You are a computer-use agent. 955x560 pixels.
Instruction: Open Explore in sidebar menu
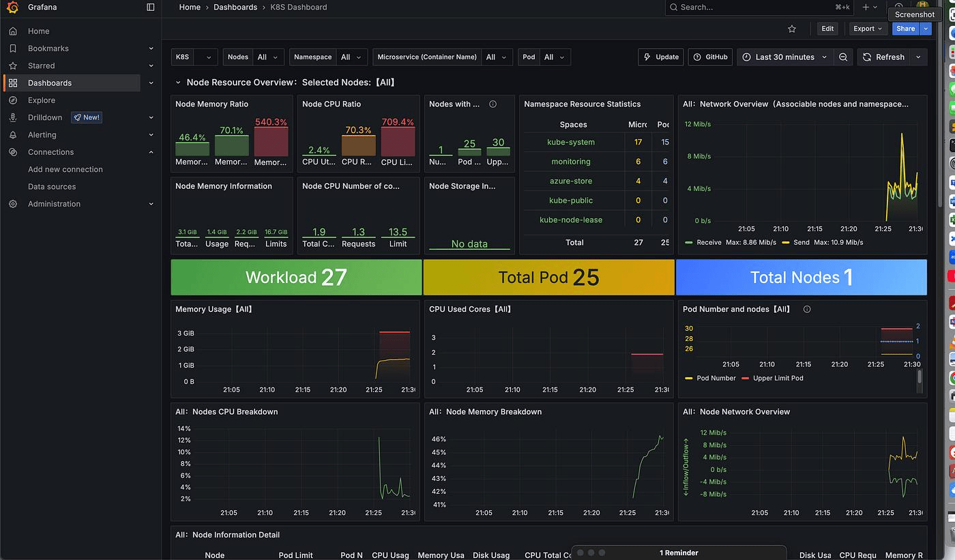42,100
